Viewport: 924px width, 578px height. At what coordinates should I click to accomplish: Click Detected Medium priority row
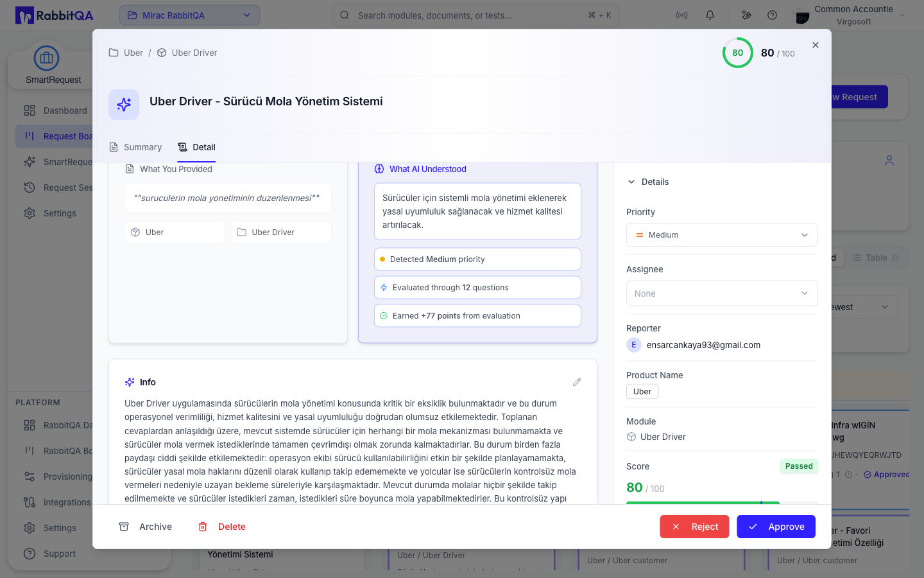[x=477, y=259]
